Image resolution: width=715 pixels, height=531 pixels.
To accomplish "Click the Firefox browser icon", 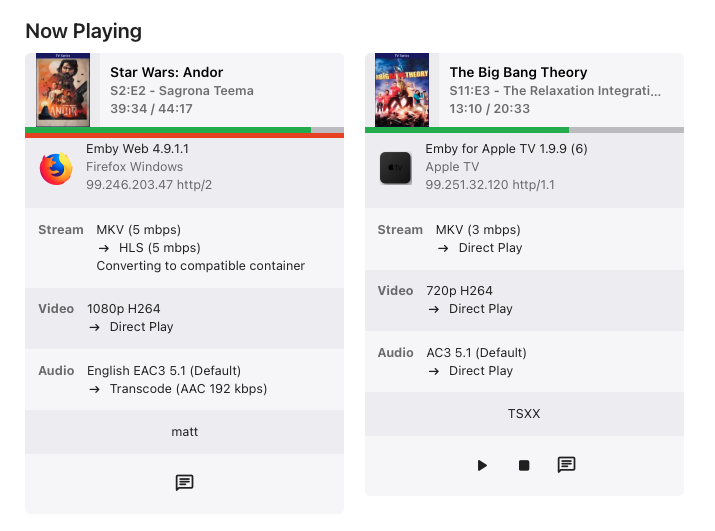I will click(56, 167).
